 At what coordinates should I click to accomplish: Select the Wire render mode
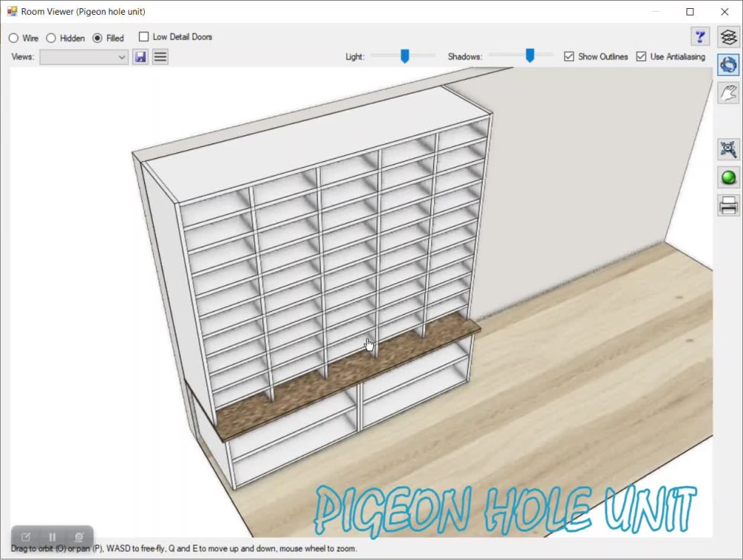(x=13, y=38)
